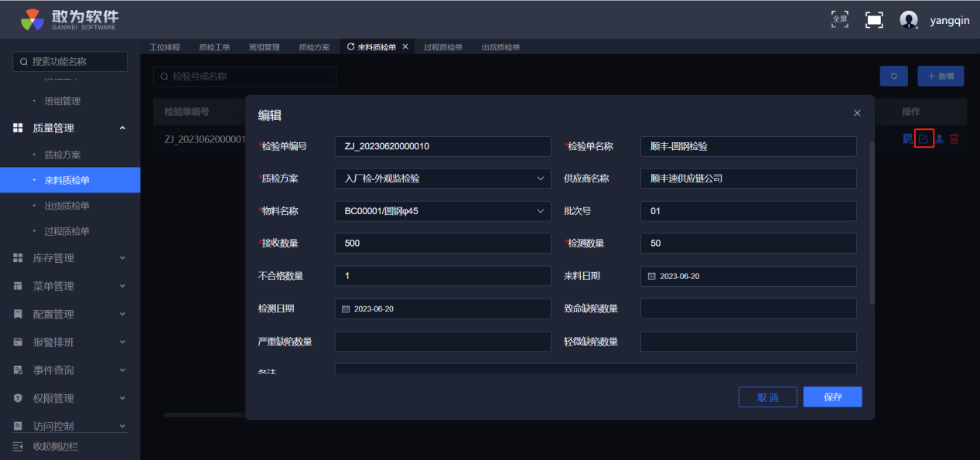Click the edit pencil icon in 操作 column

pyautogui.click(x=924, y=139)
